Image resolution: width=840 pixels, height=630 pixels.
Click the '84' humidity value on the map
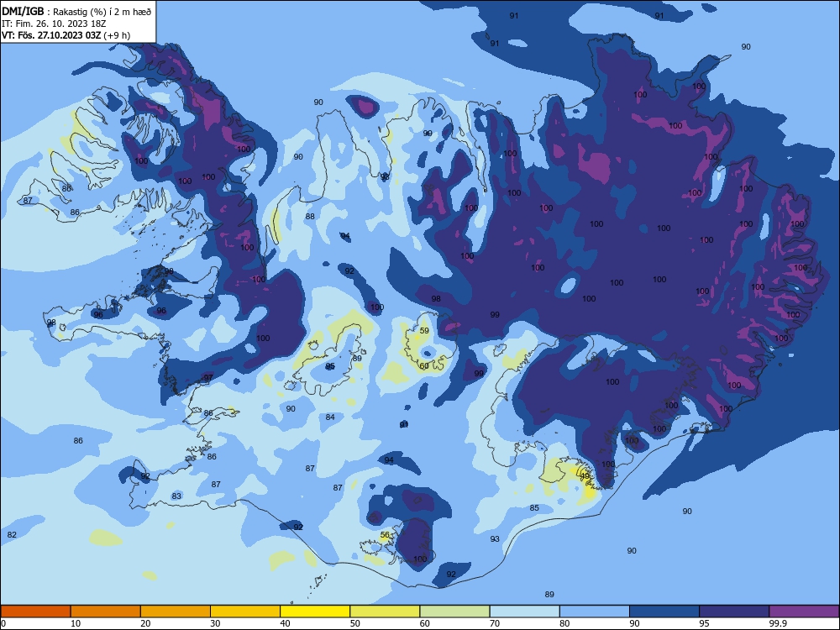(330, 417)
